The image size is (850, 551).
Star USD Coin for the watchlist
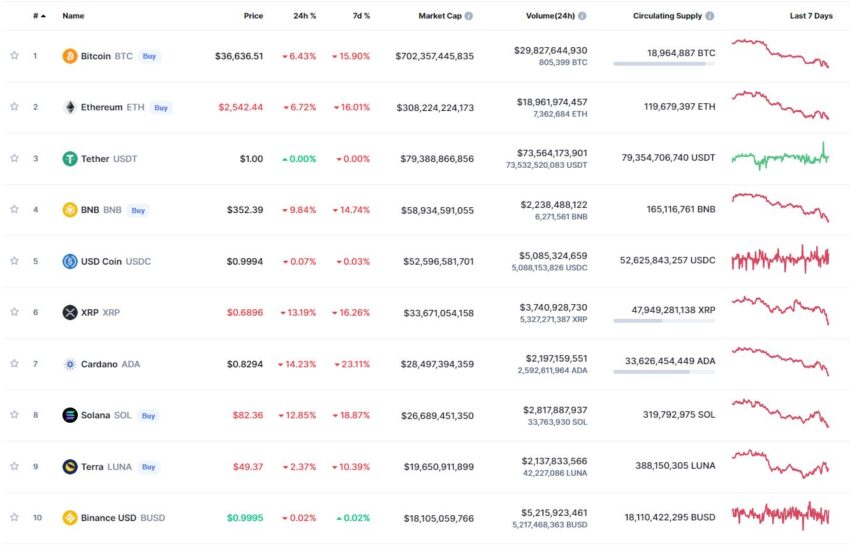15,260
